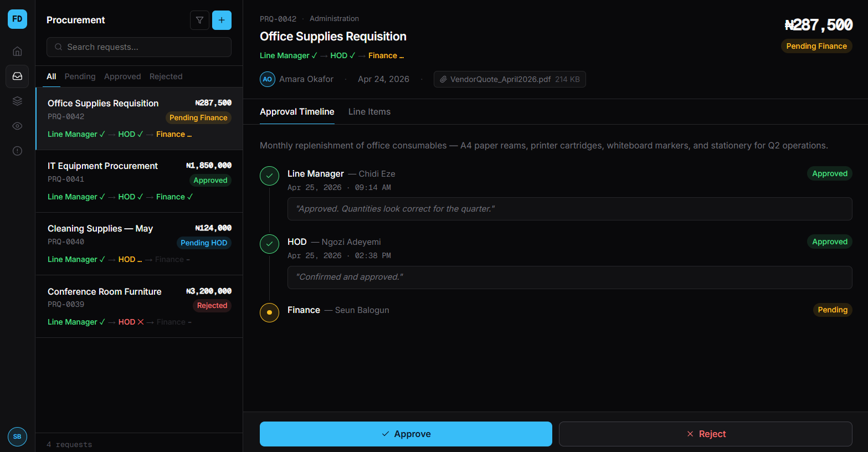Switch to the Pending filter tab

point(80,76)
